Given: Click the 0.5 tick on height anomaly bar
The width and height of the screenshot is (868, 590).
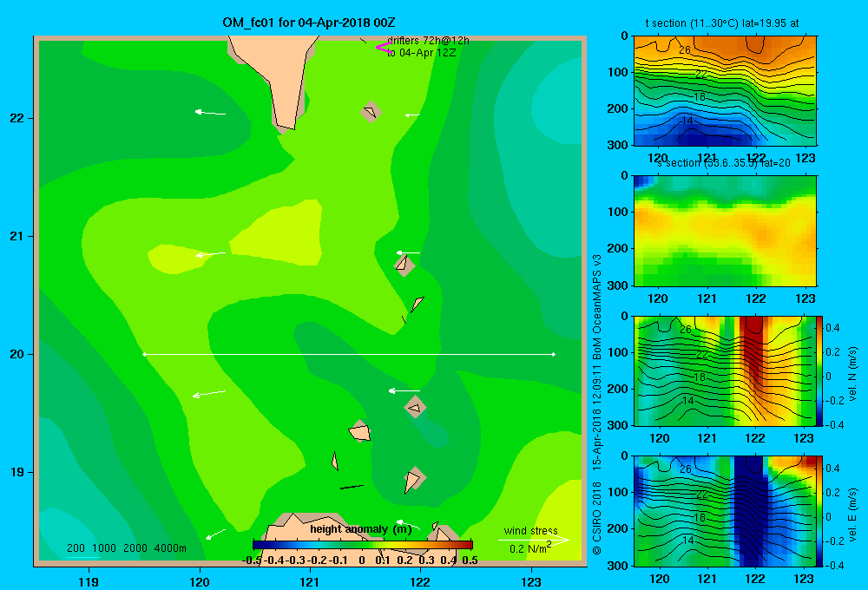Looking at the screenshot, I should [x=470, y=560].
